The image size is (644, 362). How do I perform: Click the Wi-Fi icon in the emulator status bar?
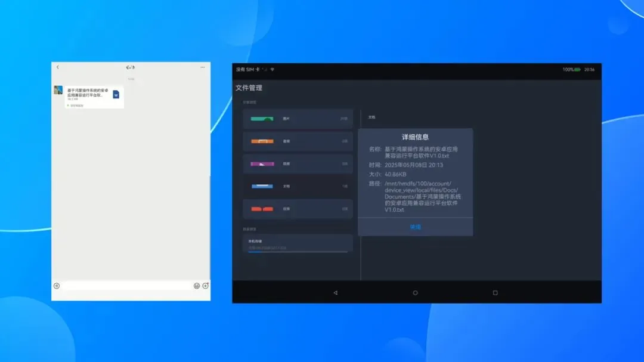(x=273, y=69)
